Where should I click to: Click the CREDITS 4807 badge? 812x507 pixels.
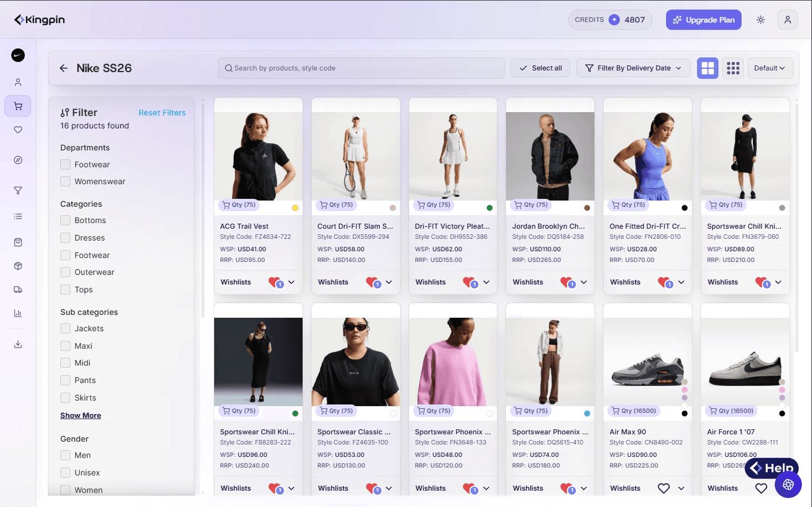click(610, 20)
